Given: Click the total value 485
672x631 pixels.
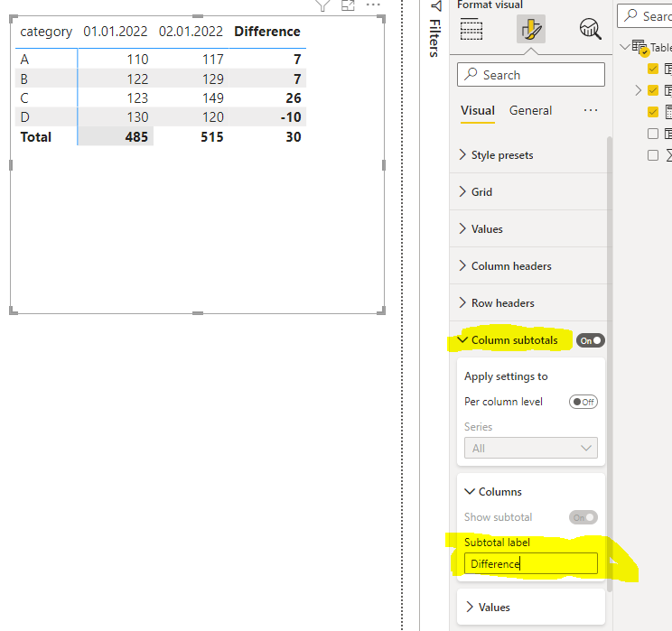Looking at the screenshot, I should click(136, 136).
